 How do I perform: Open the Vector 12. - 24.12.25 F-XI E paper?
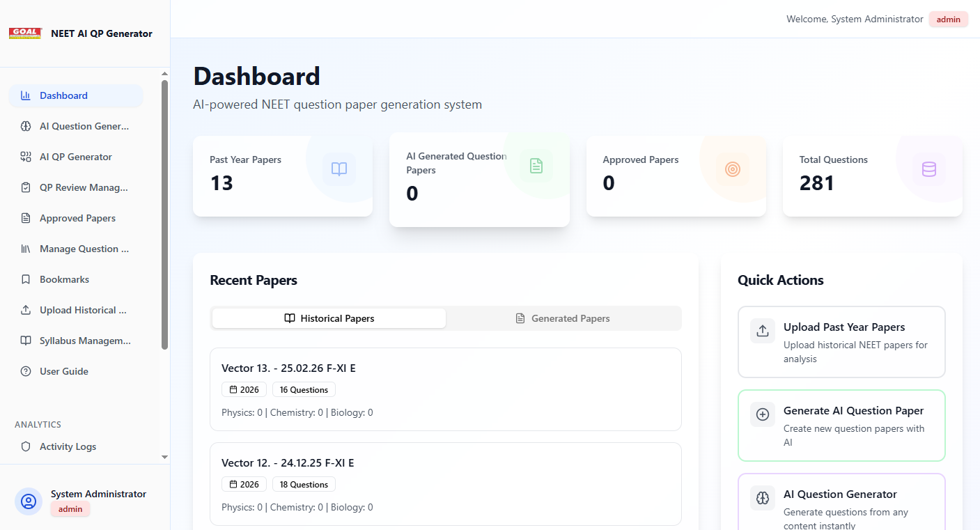pos(446,484)
